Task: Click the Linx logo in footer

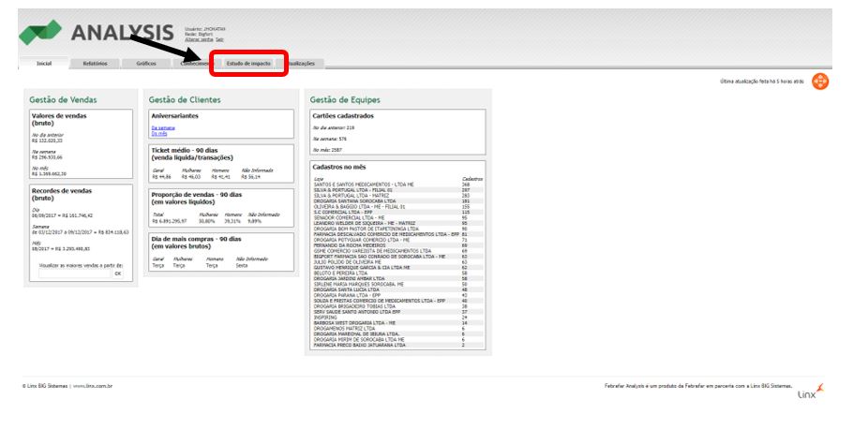Action: (x=810, y=391)
